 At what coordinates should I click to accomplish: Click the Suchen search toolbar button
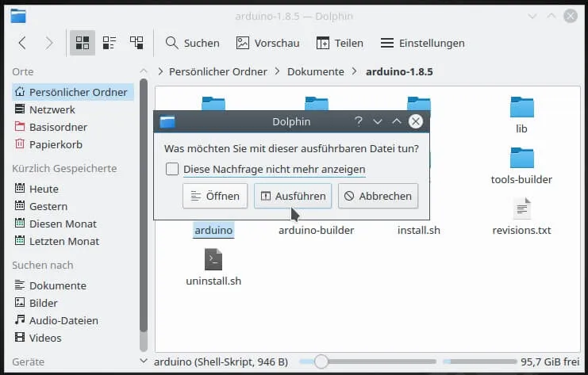point(192,43)
